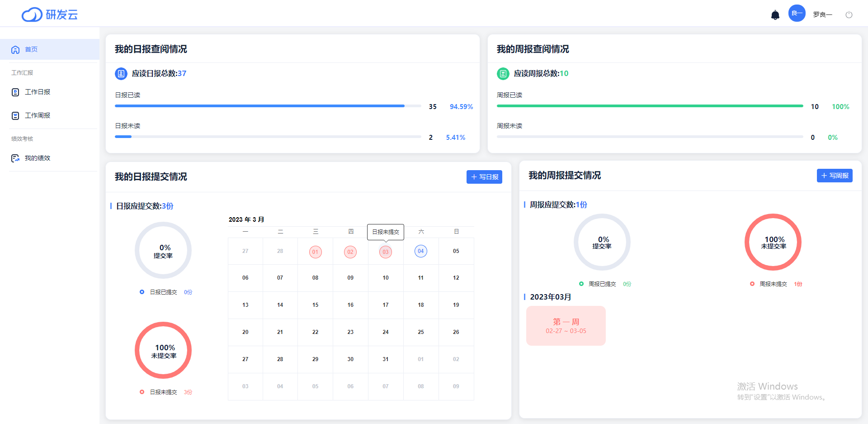Viewport: 868px width, 424px height.
Task: Select calendar date 31
Action: [386, 359]
